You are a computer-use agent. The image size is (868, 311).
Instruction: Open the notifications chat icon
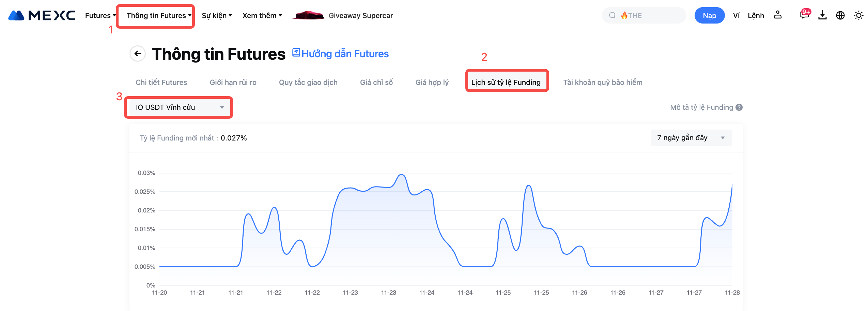tap(804, 15)
